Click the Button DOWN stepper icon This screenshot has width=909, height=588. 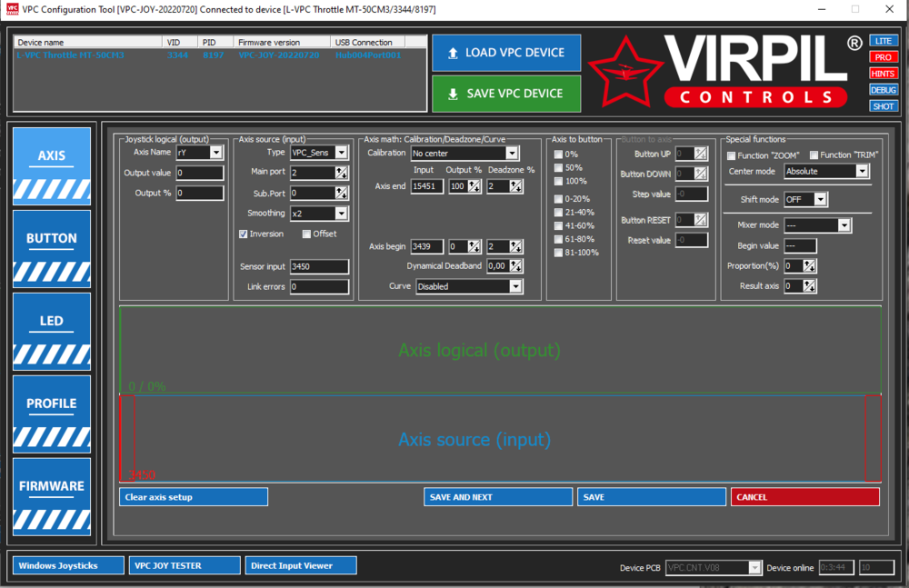(701, 174)
